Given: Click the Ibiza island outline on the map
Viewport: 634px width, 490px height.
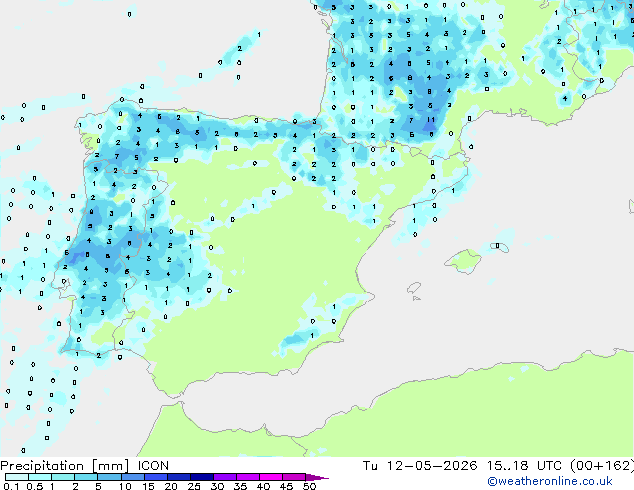Looking at the screenshot, I should (x=414, y=288).
